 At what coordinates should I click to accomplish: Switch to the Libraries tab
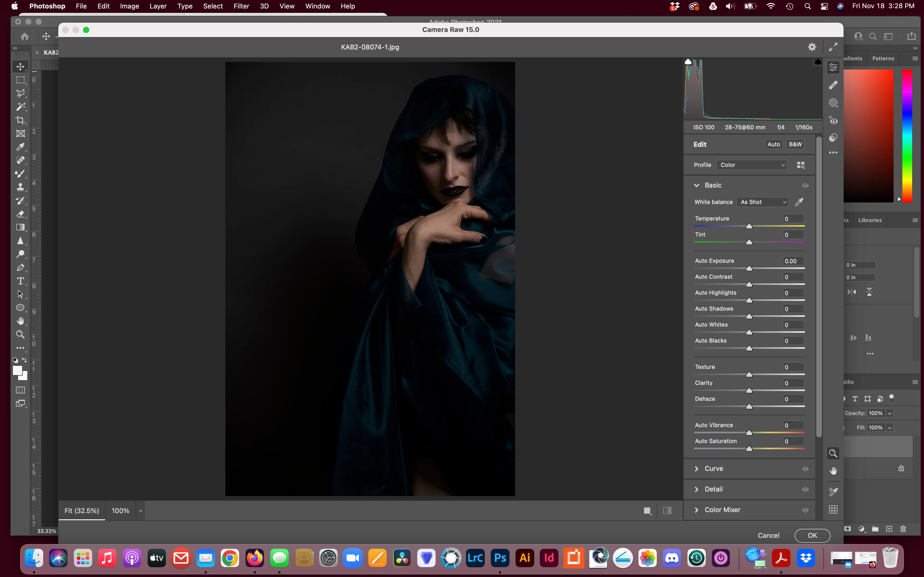pos(870,220)
